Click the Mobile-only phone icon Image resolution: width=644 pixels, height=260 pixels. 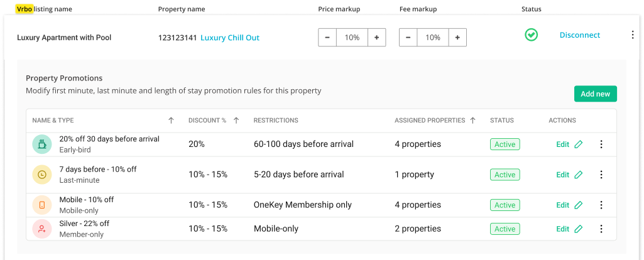42,205
